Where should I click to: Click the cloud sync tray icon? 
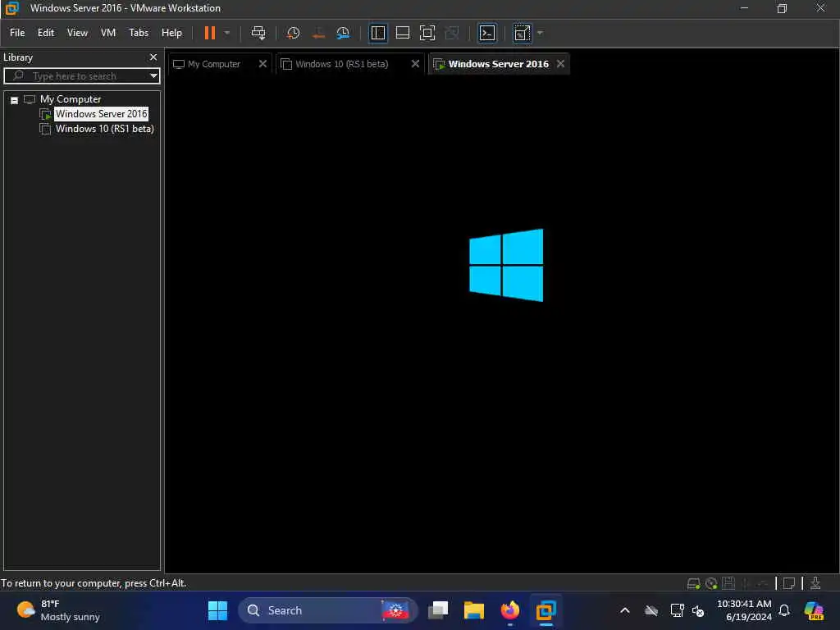coord(651,610)
